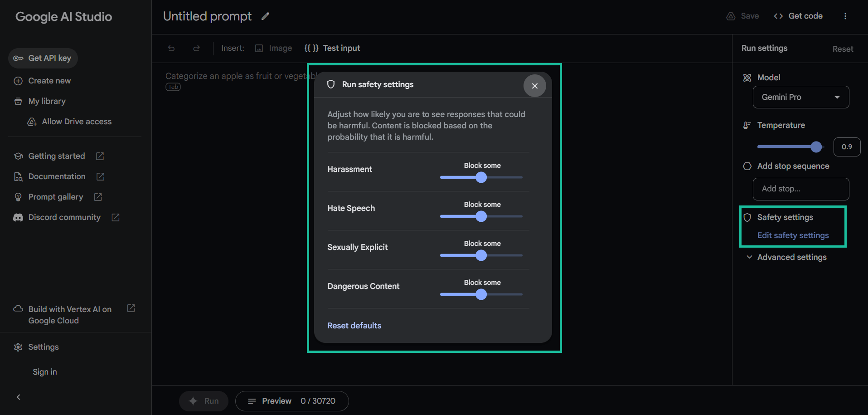Click Reset defaults in the safety dialog

354,325
